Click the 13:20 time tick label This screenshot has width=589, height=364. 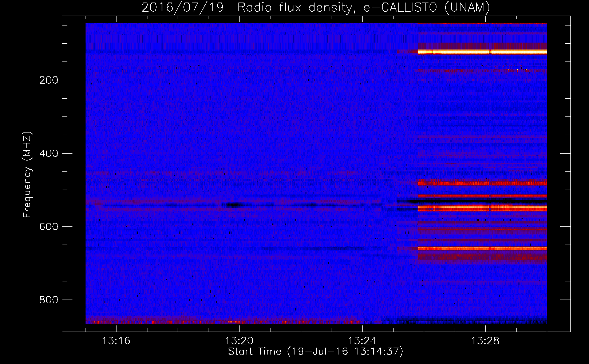tap(239, 341)
